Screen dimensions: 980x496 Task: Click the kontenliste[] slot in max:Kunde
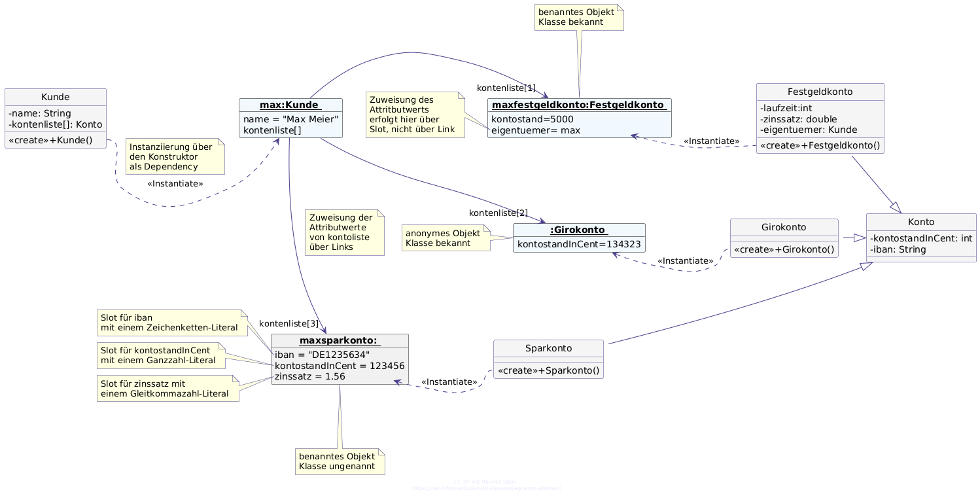point(272,130)
